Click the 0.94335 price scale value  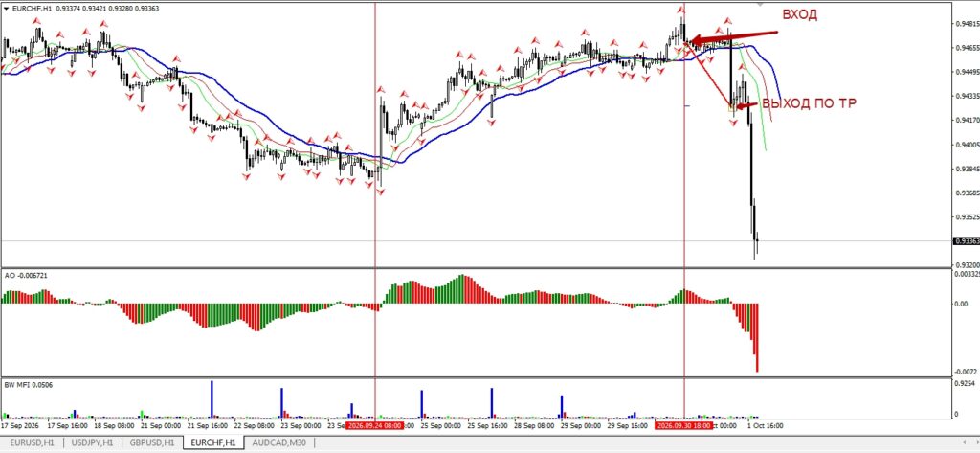tap(967, 96)
